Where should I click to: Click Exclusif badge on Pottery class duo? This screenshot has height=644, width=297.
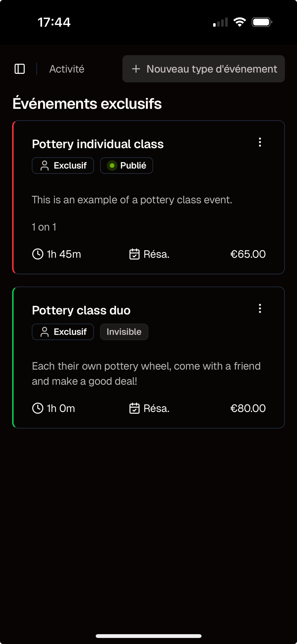click(x=63, y=332)
